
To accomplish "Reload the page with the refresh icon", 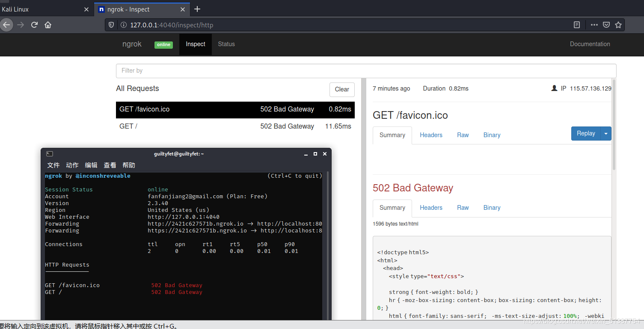I will click(x=35, y=25).
